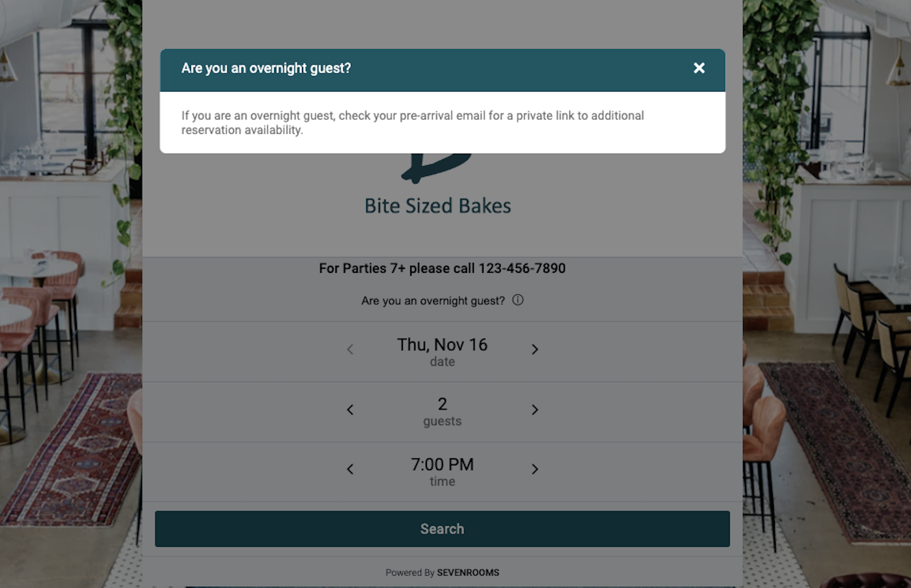Select a later reservation time
This screenshot has width=911, height=588.
pos(534,470)
